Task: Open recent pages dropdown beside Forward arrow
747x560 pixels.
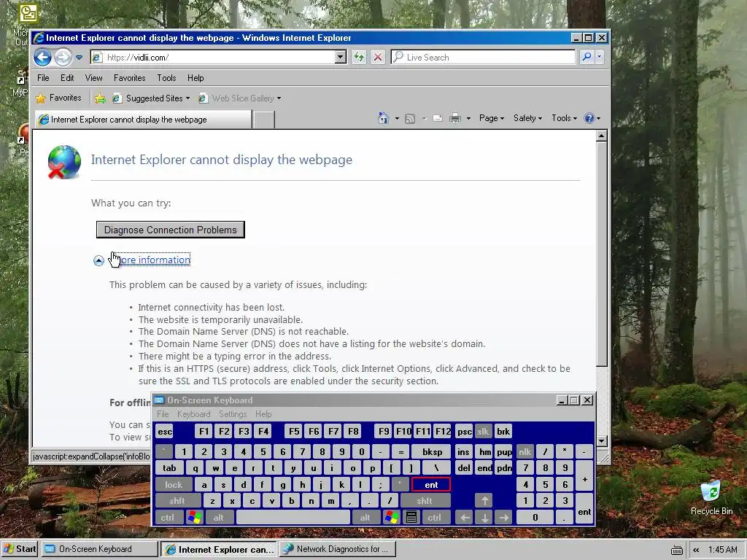Action: pyautogui.click(x=79, y=58)
